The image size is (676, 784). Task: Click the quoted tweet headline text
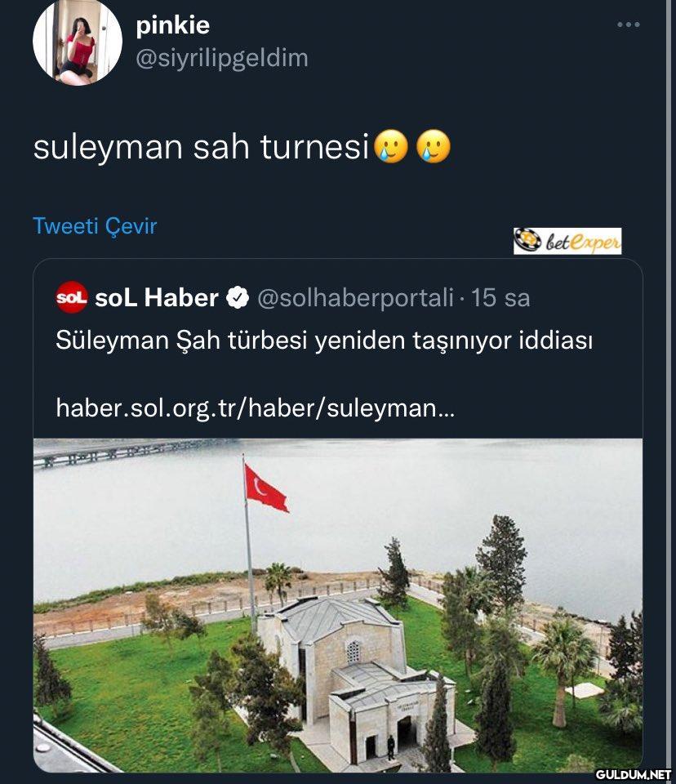click(324, 341)
